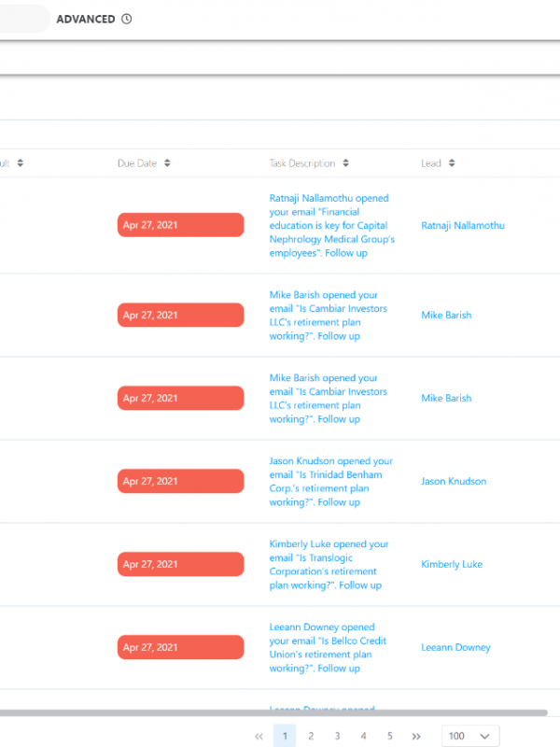Sort by Due Date column arrows
This screenshot has width=560, height=747.
(x=168, y=163)
